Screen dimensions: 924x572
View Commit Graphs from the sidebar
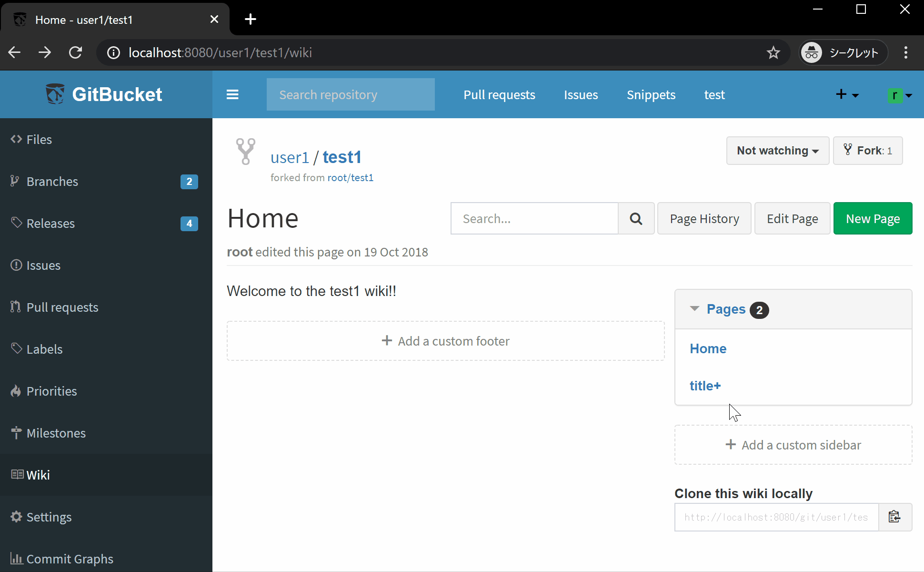click(x=17, y=559)
